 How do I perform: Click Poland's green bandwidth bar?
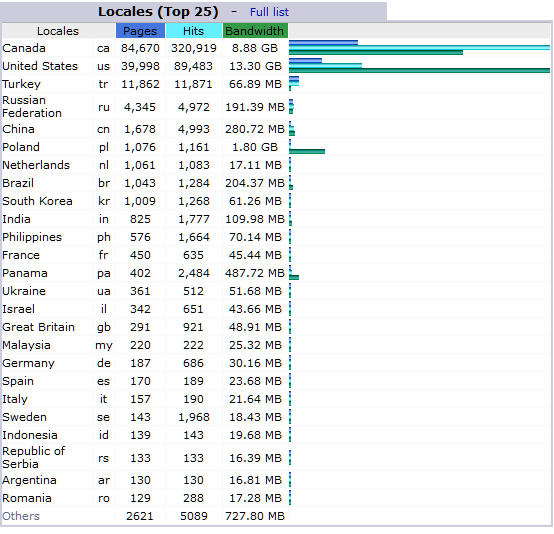click(x=307, y=151)
